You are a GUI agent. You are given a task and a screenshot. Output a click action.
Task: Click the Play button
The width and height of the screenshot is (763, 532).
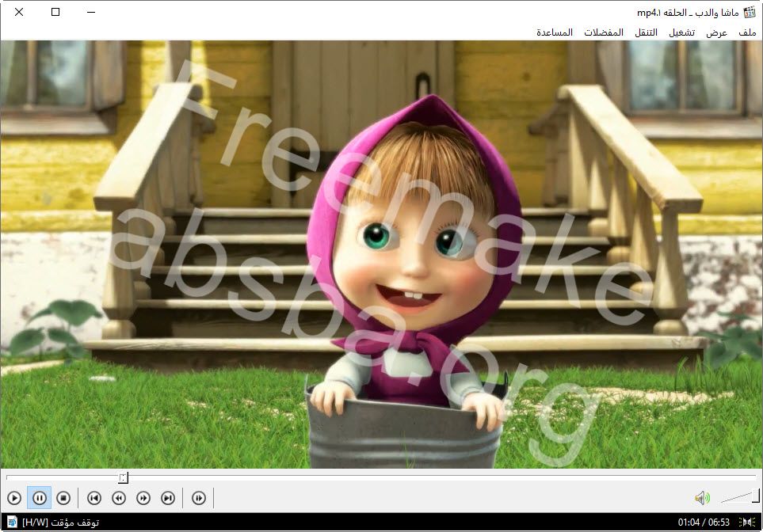(14, 498)
